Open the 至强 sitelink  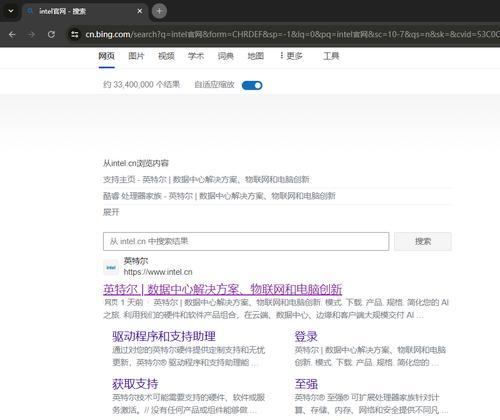click(x=306, y=384)
